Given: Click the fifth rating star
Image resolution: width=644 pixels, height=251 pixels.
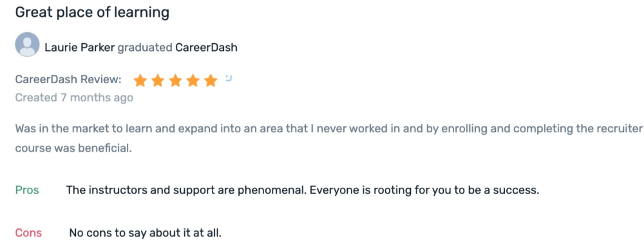Looking at the screenshot, I should click(211, 81).
